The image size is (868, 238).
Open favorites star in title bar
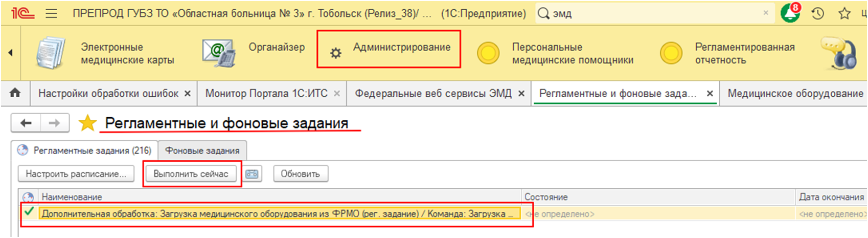[x=844, y=14]
